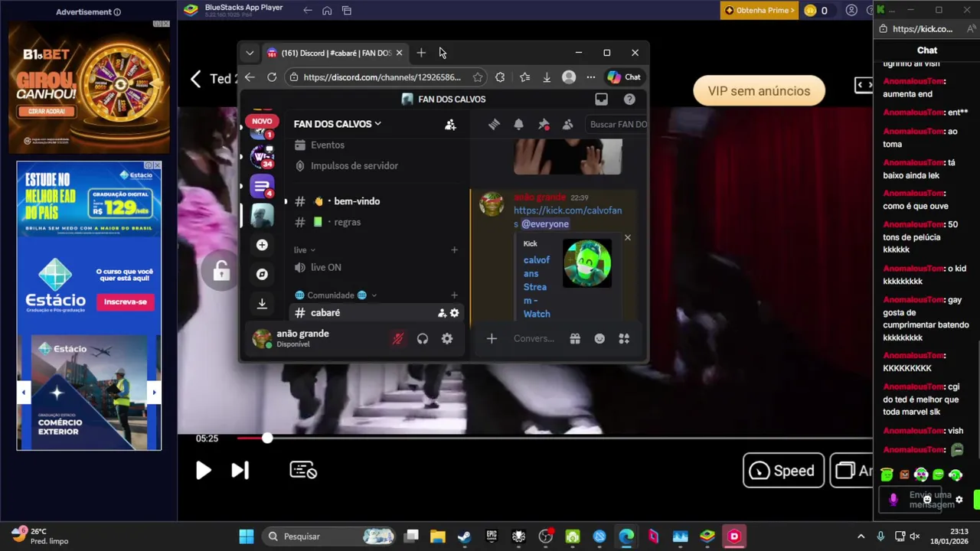980x551 pixels.
Task: Add a channel to the live category
Action: coord(454,249)
